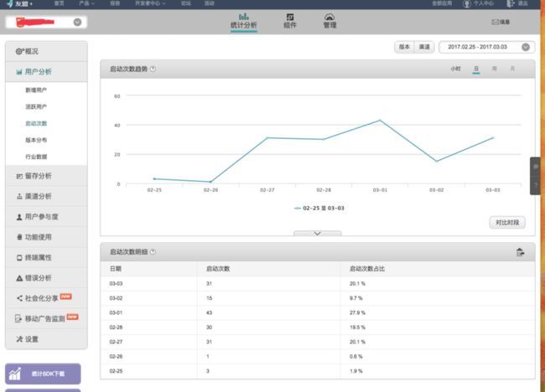Open 个人中心 user profile icon
The height and width of the screenshot is (392, 545).
coord(467,4)
